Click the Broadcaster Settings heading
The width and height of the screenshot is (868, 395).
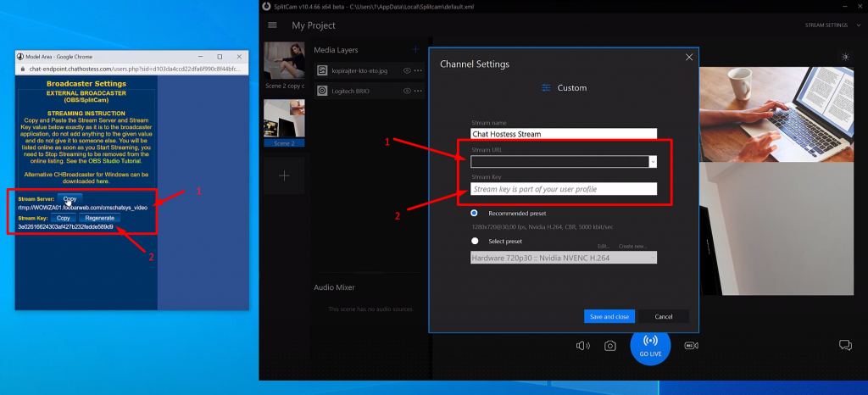[x=86, y=84]
